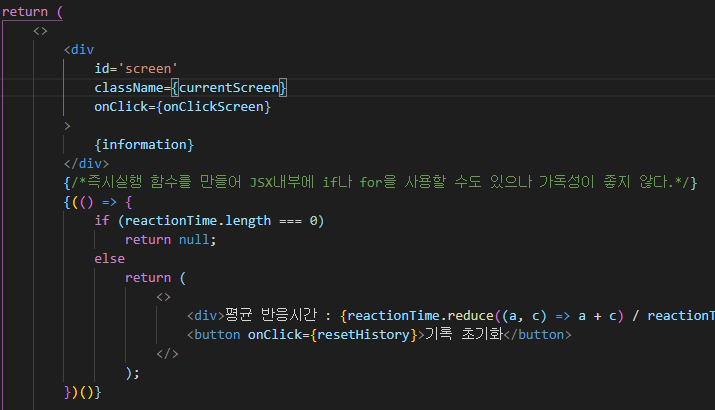This screenshot has width=715, height=410.
Task: Place cursor in className={currentScreen}
Action: click(x=191, y=88)
